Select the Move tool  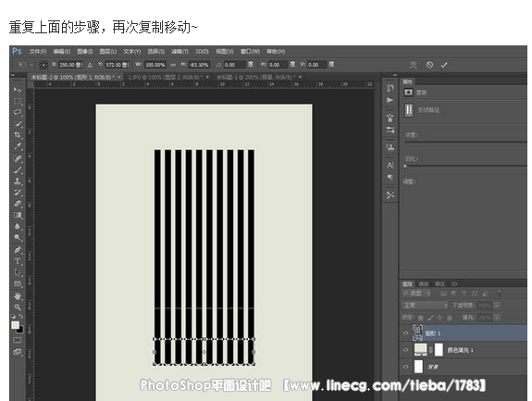pyautogui.click(x=18, y=89)
